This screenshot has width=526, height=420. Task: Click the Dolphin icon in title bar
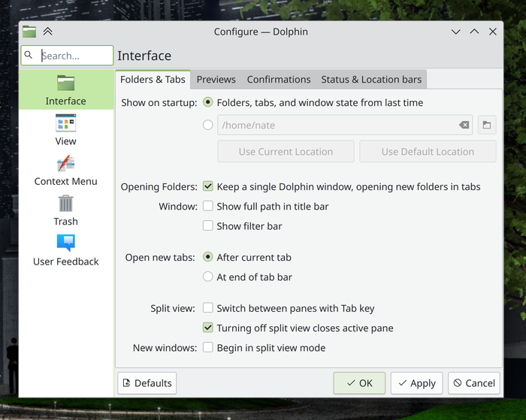click(29, 32)
